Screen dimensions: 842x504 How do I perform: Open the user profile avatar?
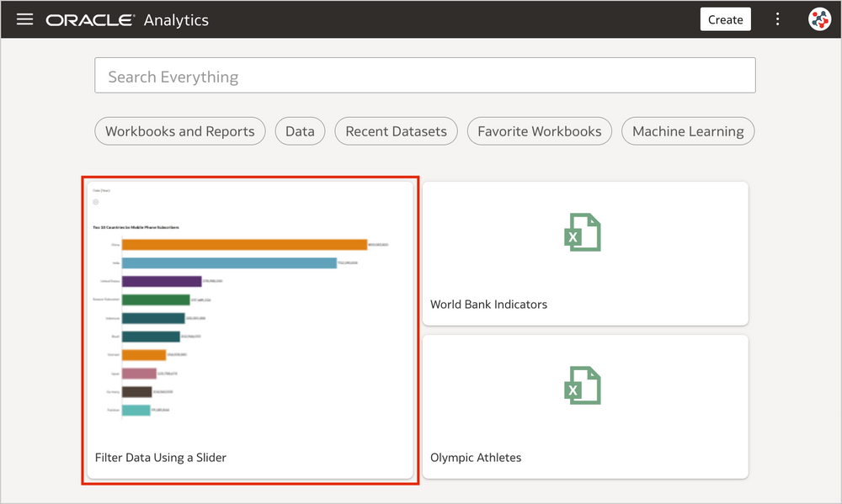pyautogui.click(x=818, y=19)
